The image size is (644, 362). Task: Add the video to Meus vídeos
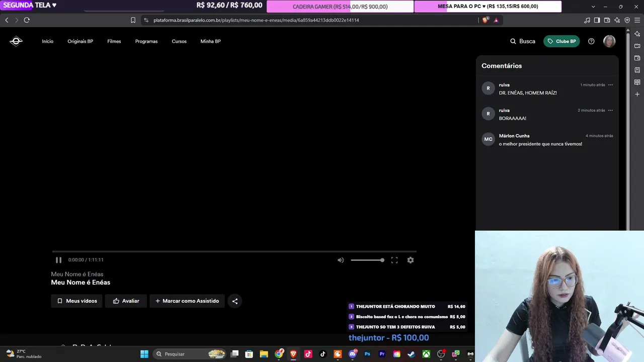77,301
